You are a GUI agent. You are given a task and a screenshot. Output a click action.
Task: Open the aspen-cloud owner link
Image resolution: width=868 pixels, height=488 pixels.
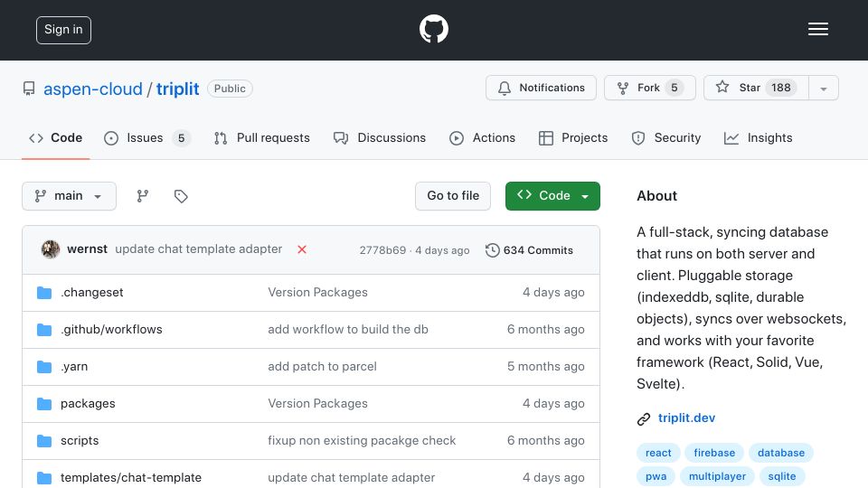(x=93, y=89)
